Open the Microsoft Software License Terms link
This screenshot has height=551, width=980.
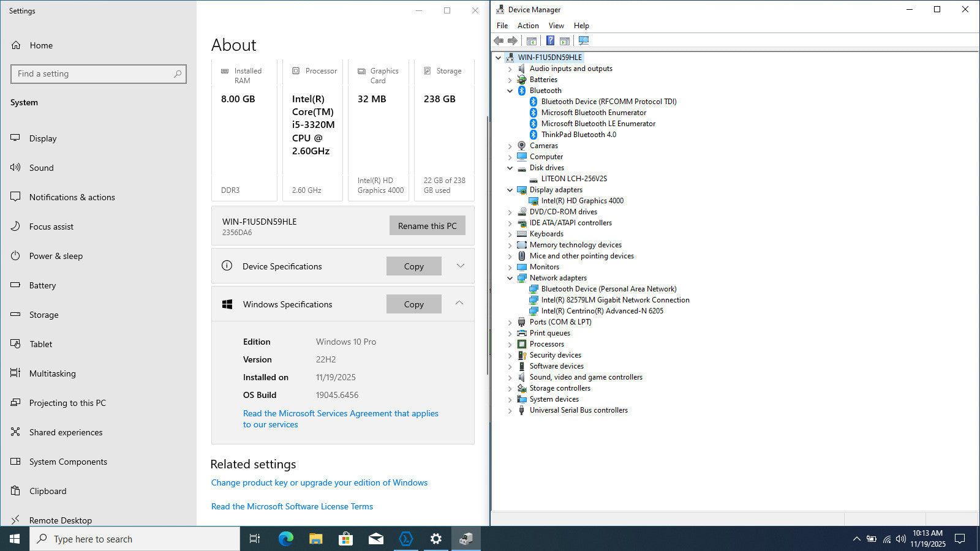point(292,506)
